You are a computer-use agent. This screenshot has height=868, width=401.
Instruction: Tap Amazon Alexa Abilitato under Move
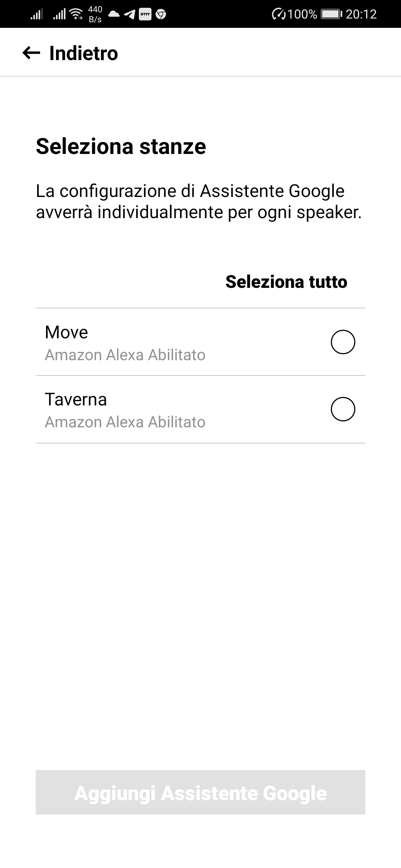coord(125,355)
